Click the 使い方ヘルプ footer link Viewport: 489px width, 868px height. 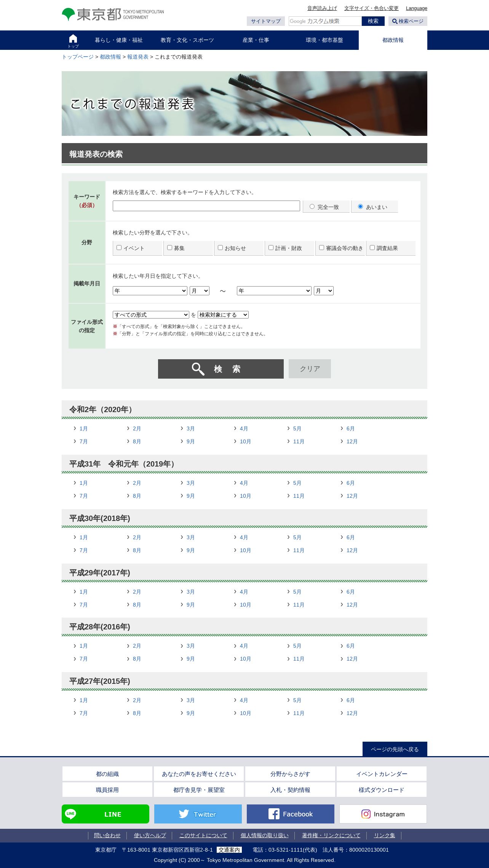click(150, 835)
